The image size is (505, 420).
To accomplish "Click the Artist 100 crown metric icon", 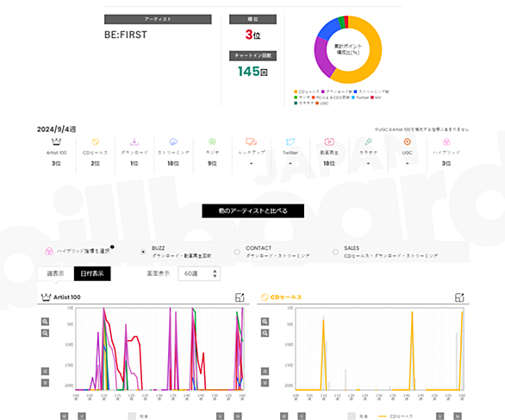I will pyautogui.click(x=56, y=141).
